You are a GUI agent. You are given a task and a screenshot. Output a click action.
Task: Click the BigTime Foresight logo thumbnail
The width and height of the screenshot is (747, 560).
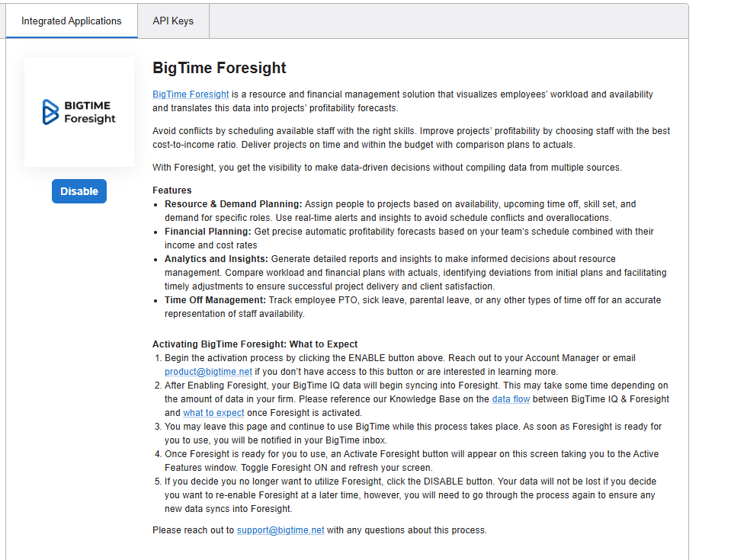point(79,112)
